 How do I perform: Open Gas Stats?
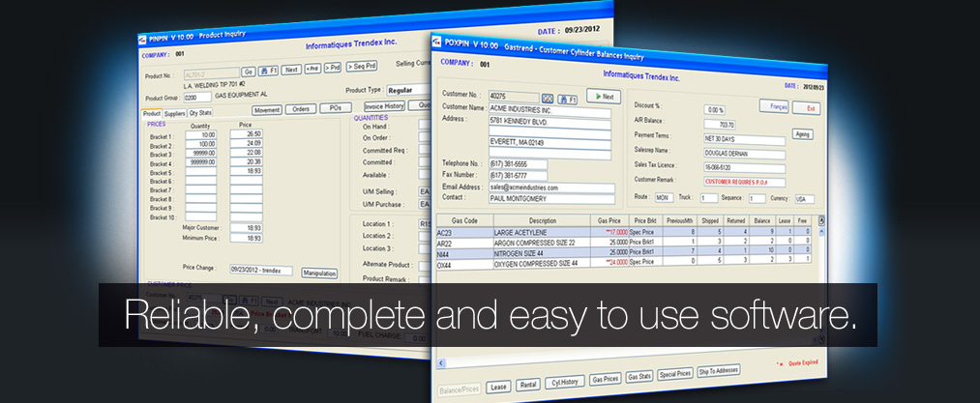[x=639, y=376]
